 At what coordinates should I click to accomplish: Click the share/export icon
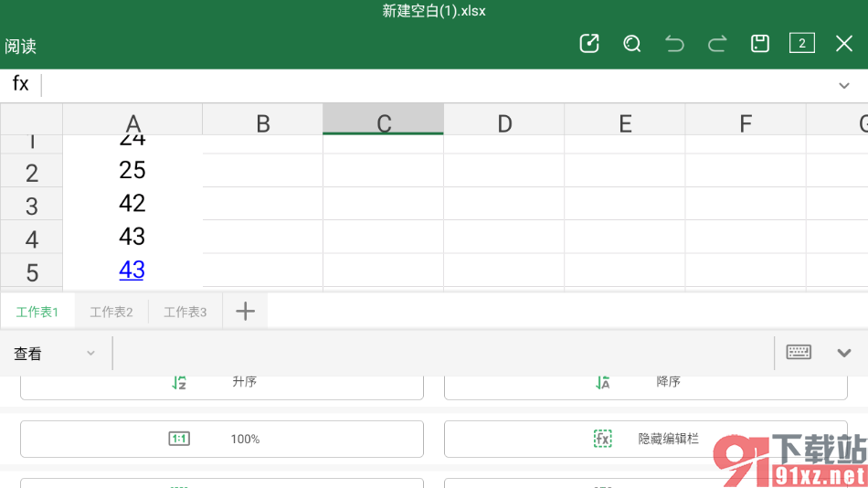pyautogui.click(x=589, y=44)
